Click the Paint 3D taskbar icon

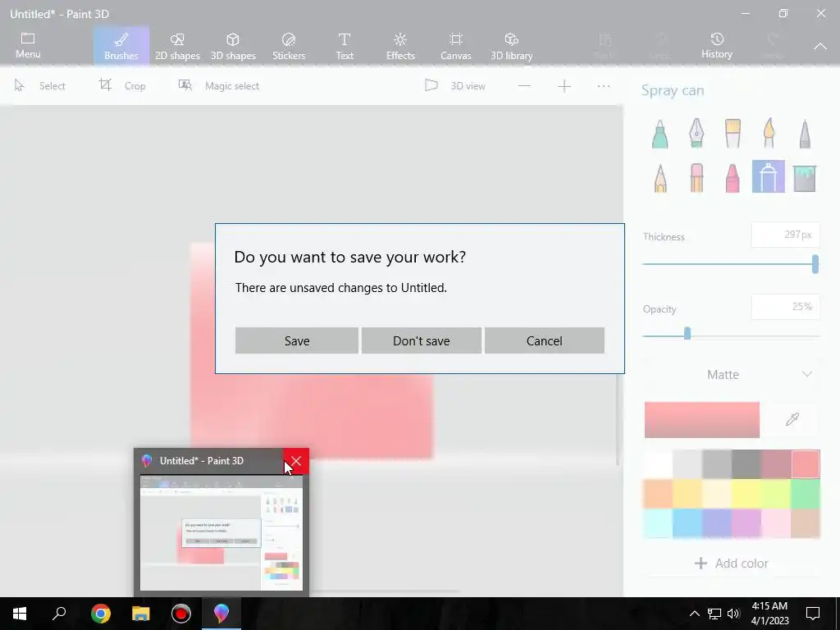221,614
